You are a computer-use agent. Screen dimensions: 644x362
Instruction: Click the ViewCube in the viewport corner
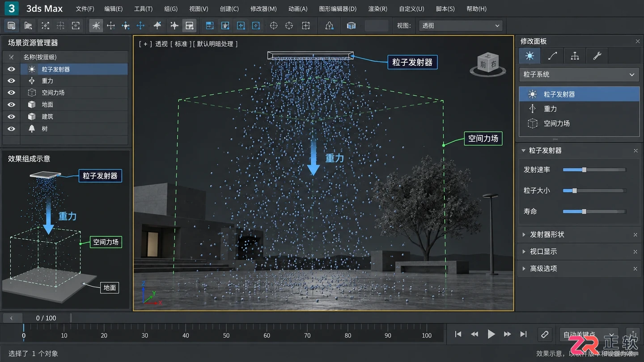(487, 64)
